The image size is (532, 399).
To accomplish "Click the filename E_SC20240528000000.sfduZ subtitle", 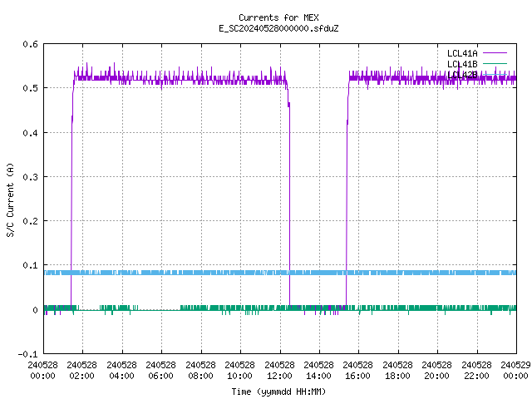I will click(x=278, y=28).
